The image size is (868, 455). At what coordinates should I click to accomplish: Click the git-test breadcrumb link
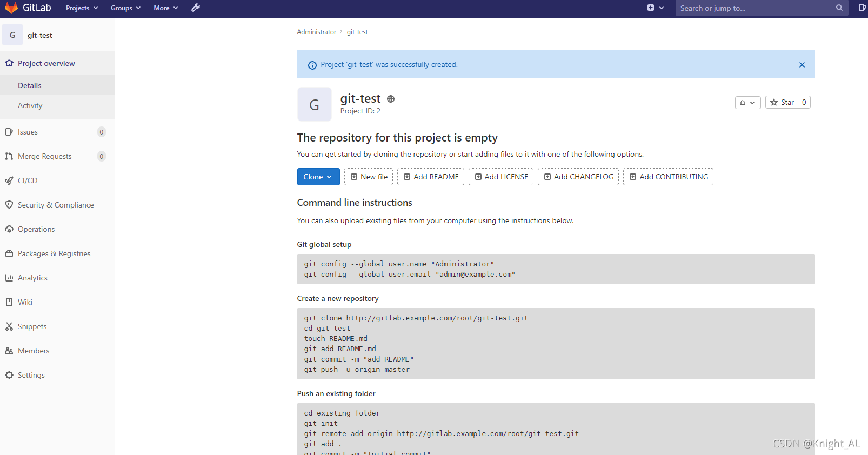[x=357, y=32]
